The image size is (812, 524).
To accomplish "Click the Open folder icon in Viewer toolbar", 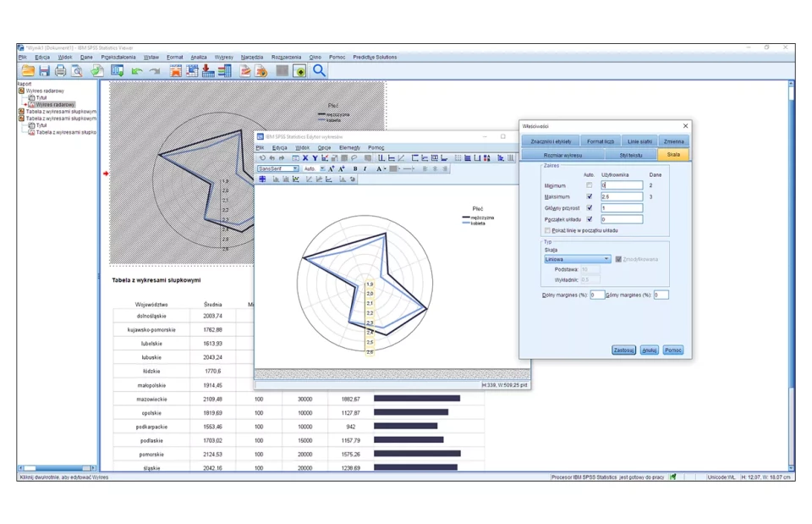I will tap(28, 71).
